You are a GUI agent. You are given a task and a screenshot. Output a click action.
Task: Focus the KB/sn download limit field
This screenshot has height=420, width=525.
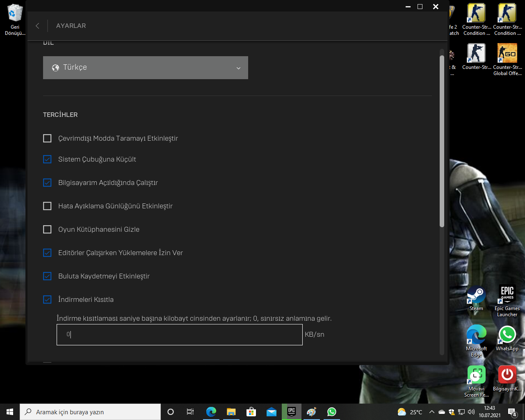tap(180, 335)
